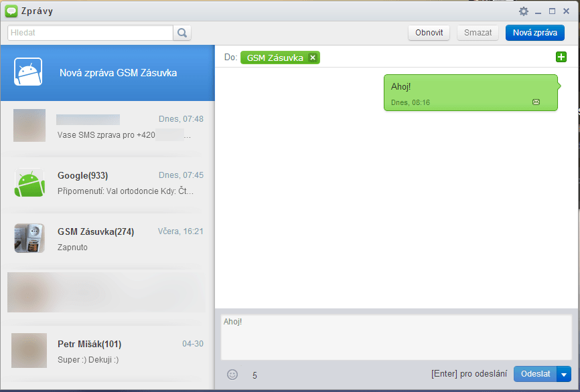Click the Smazat delete button
This screenshot has width=580, height=392.
(478, 33)
